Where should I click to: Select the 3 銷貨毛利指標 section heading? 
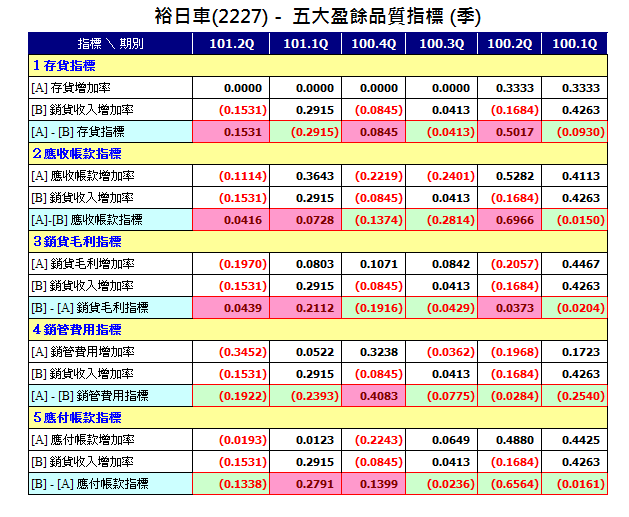click(77, 241)
